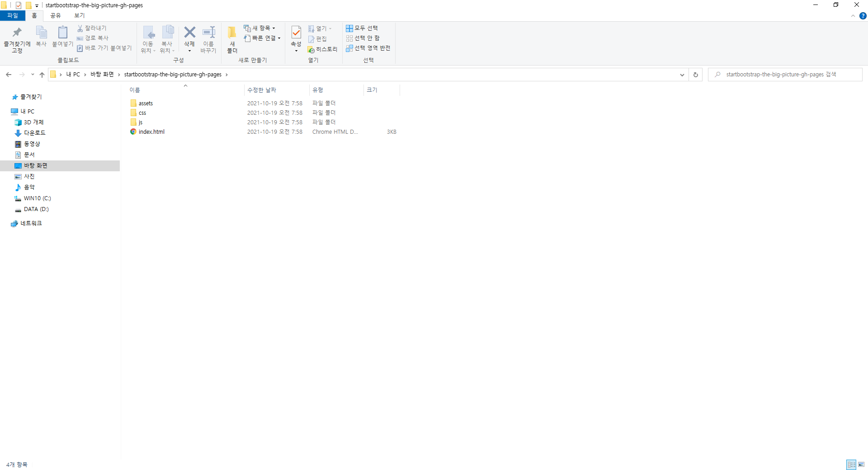
Task: Open the Help question mark icon
Action: [863, 16]
